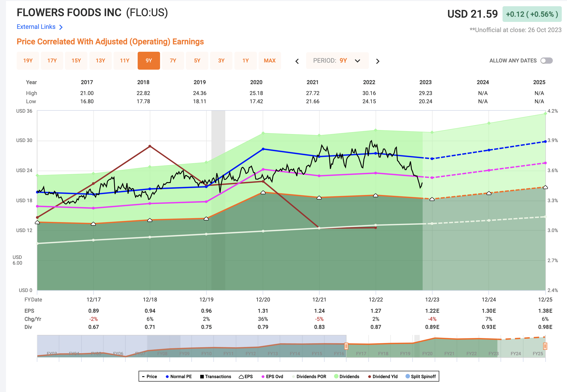Click the 12/23 estimated EPS 1.22E
The image size is (567, 392).
point(432,311)
